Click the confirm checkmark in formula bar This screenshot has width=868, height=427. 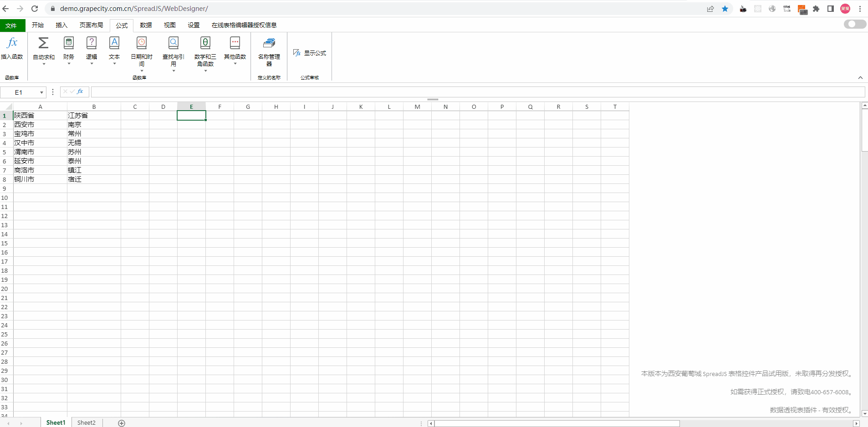point(72,91)
